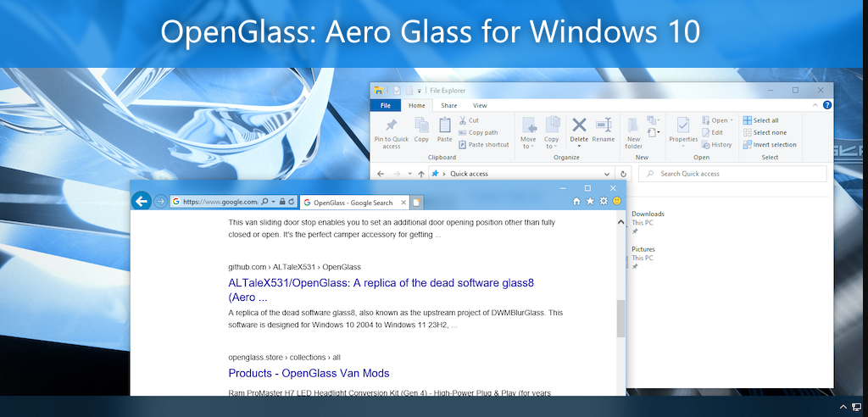Click the IE page vertical scrollbar thumb

(x=620, y=319)
